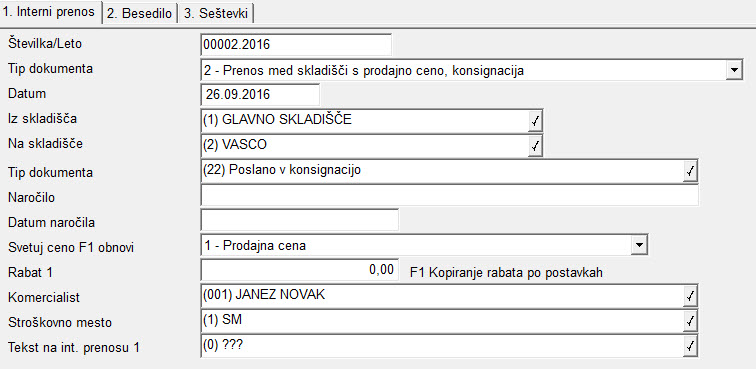756x369 pixels.
Task: Click the Datum field with 26.09.2016
Action: (x=260, y=95)
